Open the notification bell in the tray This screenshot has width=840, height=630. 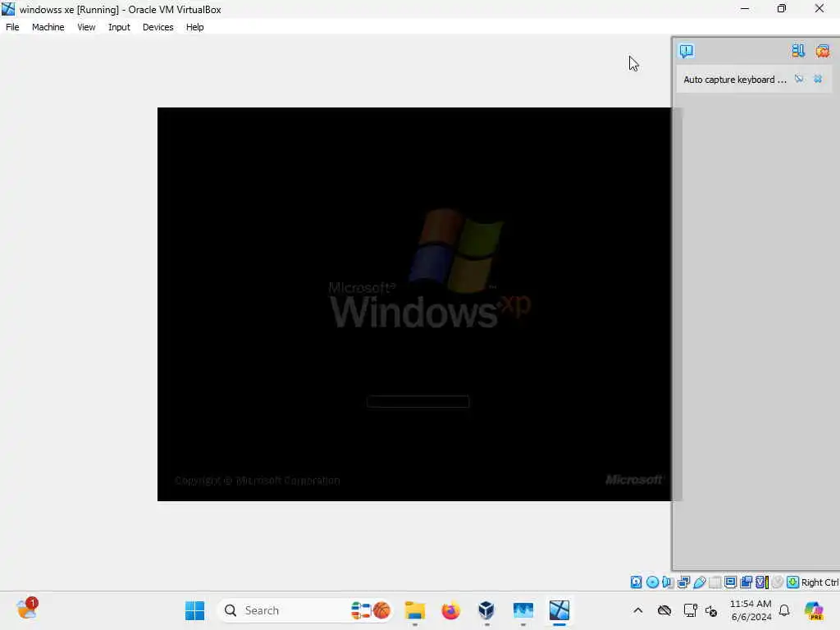click(x=784, y=610)
